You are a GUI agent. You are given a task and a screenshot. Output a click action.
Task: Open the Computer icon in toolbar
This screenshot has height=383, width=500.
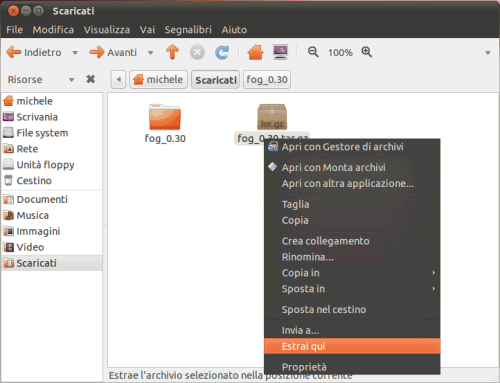coord(280,52)
